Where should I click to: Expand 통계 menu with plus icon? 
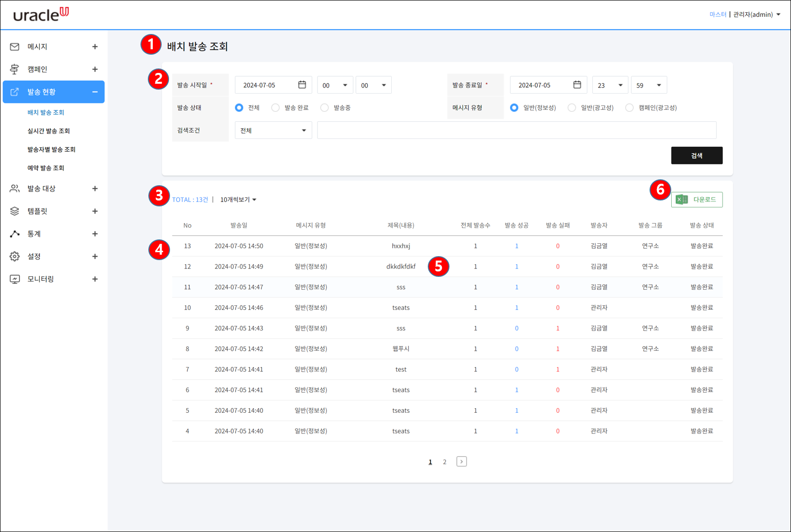tap(95, 234)
